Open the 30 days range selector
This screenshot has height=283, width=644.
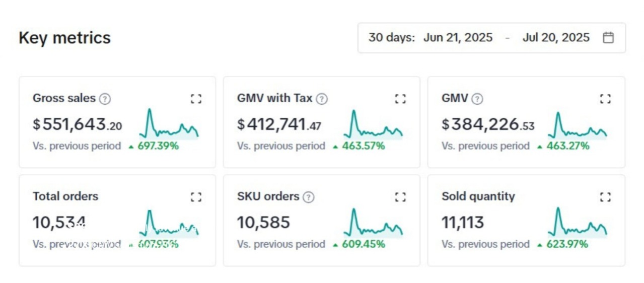(x=391, y=38)
